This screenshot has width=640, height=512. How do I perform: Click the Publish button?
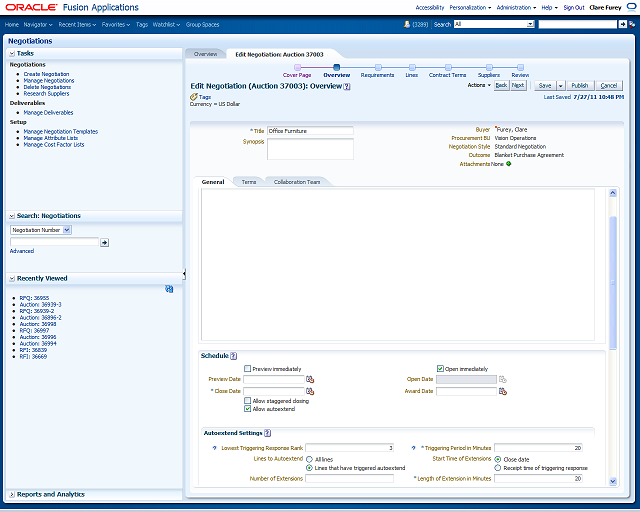click(x=580, y=86)
